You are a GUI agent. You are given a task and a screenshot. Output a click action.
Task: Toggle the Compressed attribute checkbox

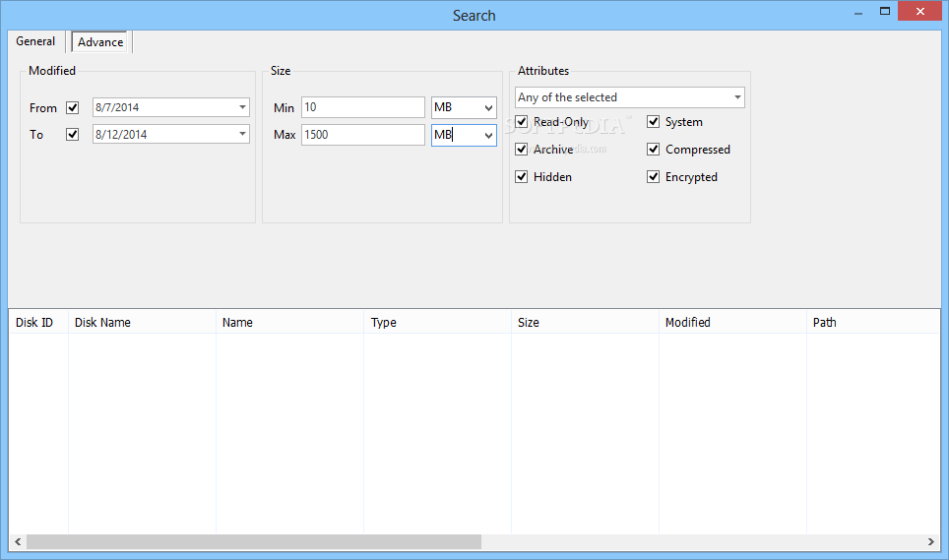pos(654,150)
